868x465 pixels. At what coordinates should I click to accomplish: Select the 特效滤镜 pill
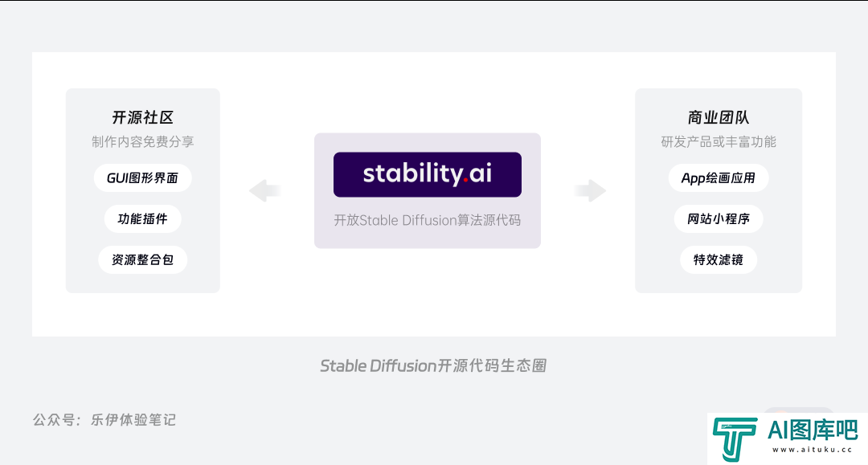(x=719, y=260)
